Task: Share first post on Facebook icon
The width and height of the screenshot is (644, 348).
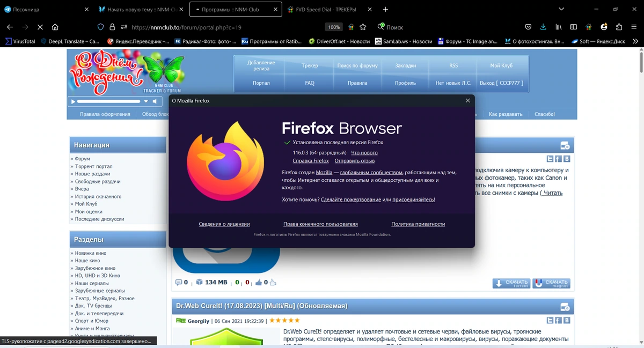Action: click(x=558, y=159)
